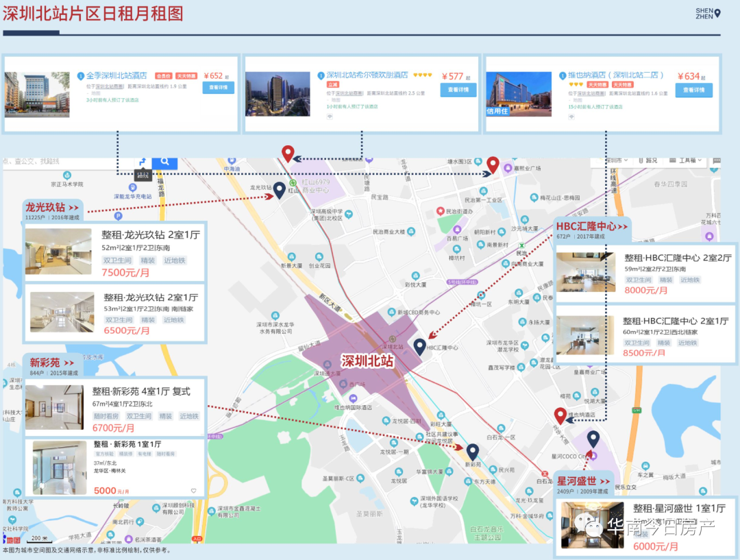This screenshot has width=740, height=560.
Task: Open the 整租·星河盛世 1室1厅 listing title
Action: tap(679, 509)
